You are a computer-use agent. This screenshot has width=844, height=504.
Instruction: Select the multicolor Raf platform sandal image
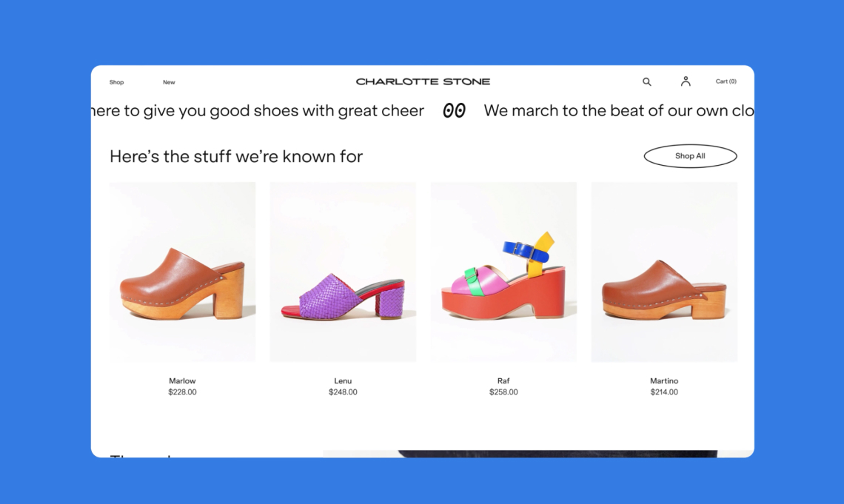(503, 272)
